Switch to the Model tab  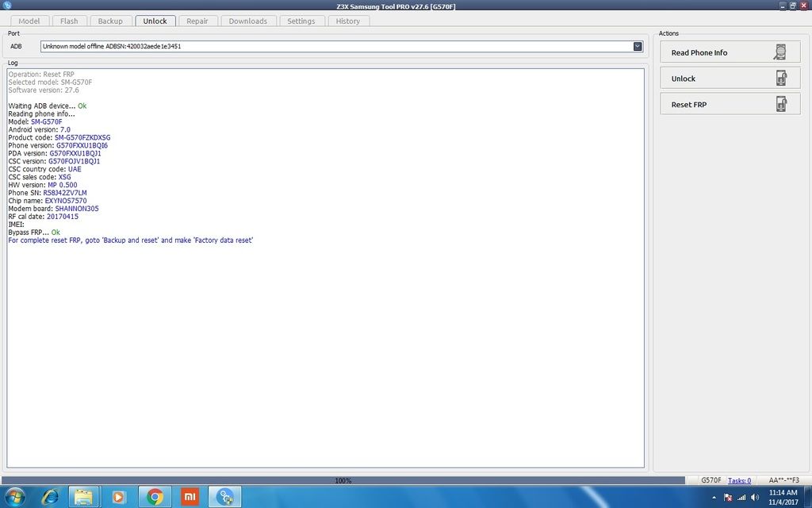point(29,21)
